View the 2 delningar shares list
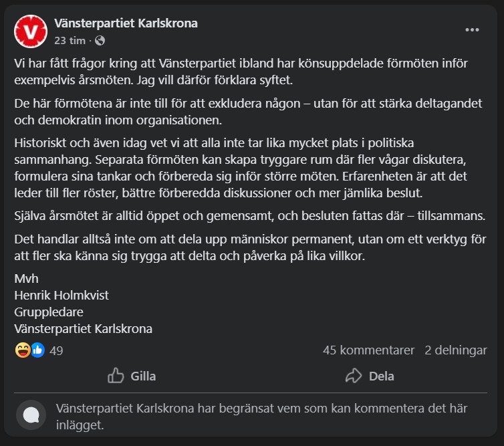Screen dimensions: 504x446 [455, 350]
